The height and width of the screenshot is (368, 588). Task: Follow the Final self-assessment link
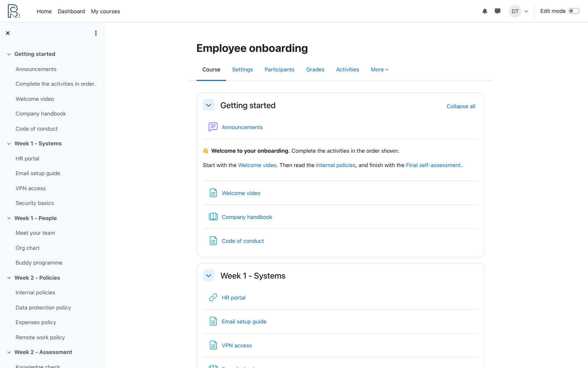tap(433, 165)
